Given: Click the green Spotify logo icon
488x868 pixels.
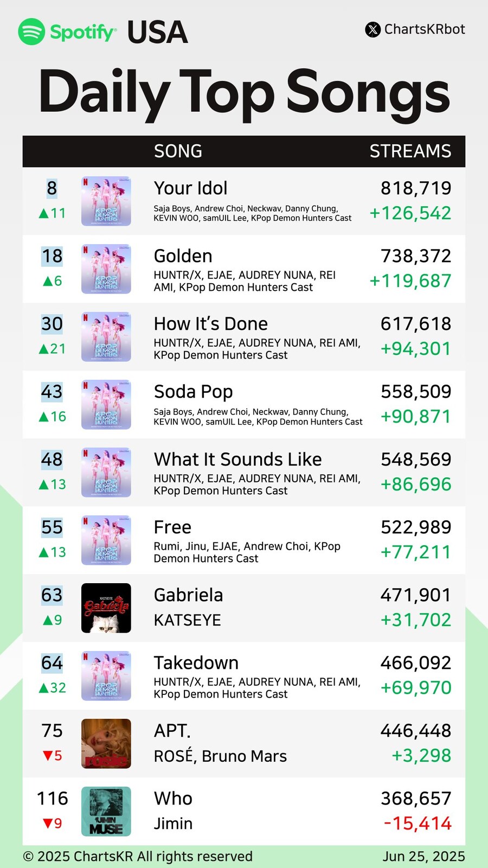Looking at the screenshot, I should click(31, 31).
